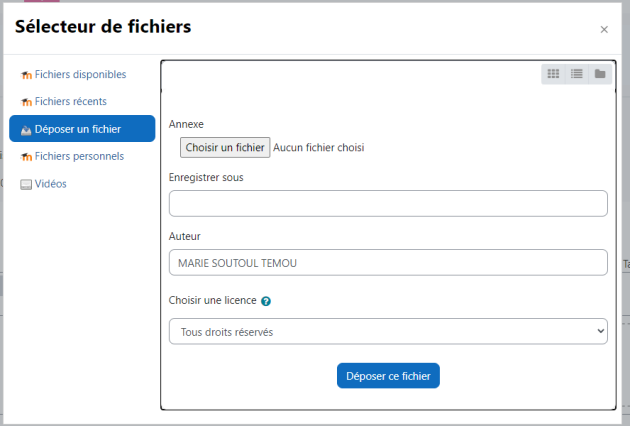The width and height of the screenshot is (630, 426).
Task: Click the upload icon beside Déposer un fichier
Action: pyautogui.click(x=26, y=130)
